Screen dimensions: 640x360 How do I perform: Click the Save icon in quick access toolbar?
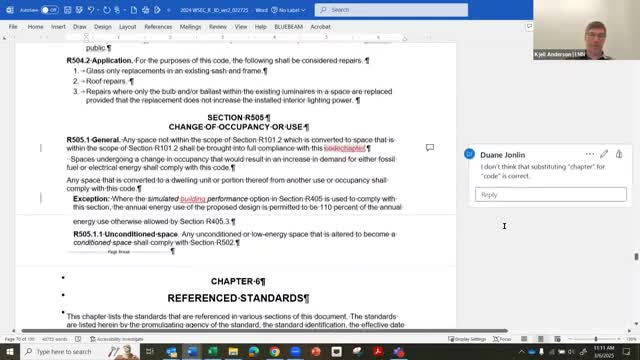click(68, 10)
